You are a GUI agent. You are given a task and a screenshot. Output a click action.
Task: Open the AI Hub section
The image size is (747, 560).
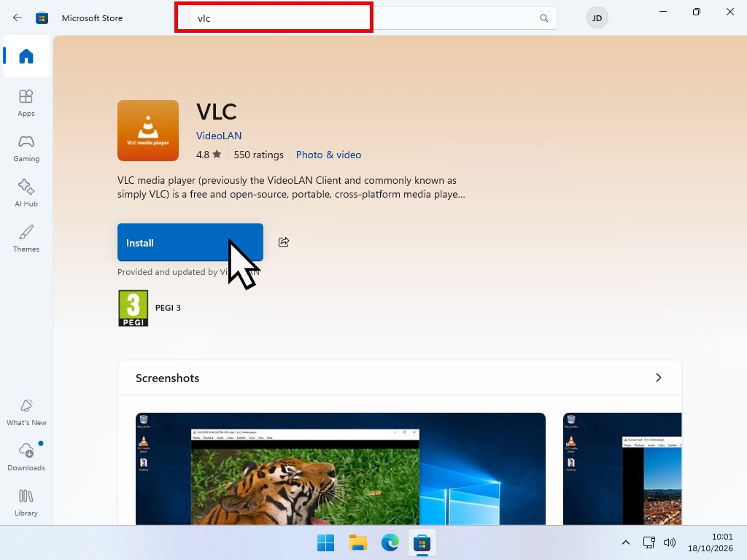(26, 193)
